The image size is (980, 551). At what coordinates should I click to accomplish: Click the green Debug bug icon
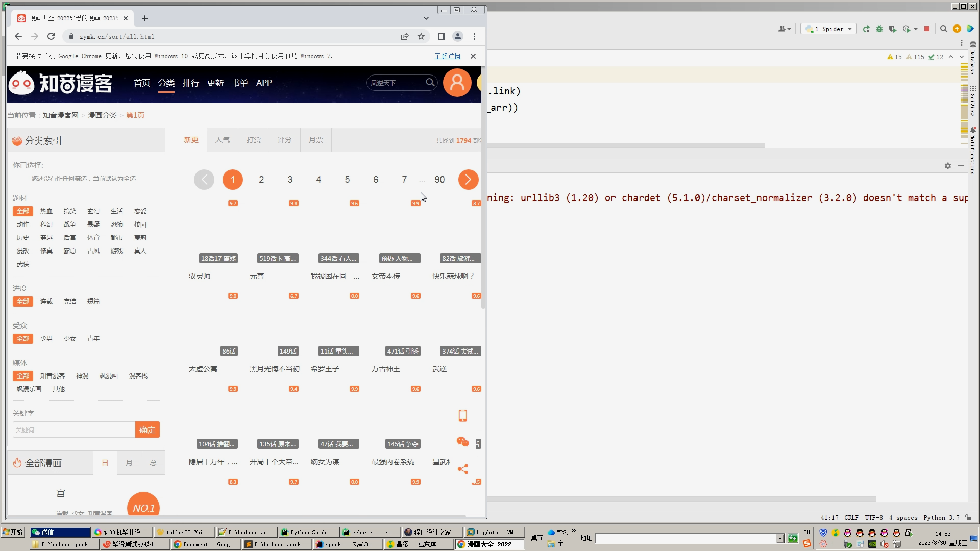point(879,29)
